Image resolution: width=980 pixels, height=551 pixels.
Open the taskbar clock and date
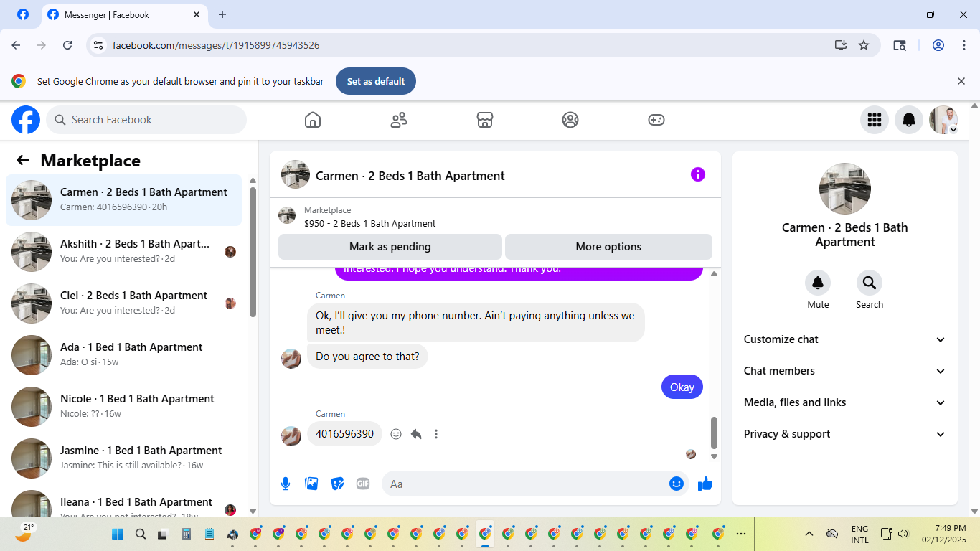(944, 534)
